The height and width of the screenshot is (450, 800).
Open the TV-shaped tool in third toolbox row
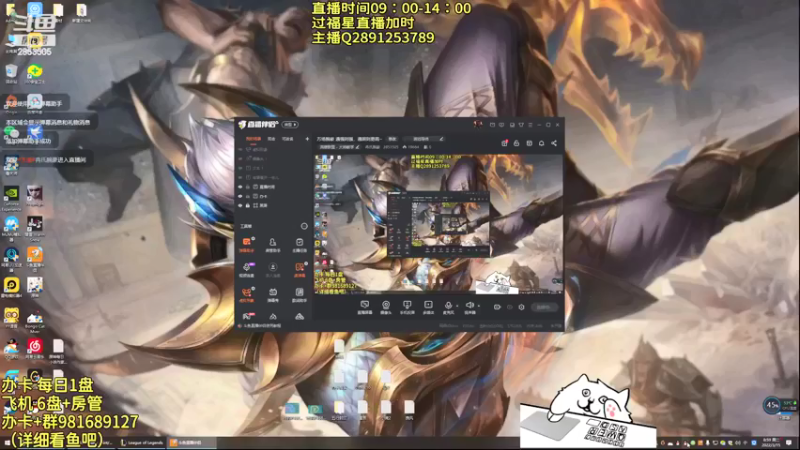272,294
